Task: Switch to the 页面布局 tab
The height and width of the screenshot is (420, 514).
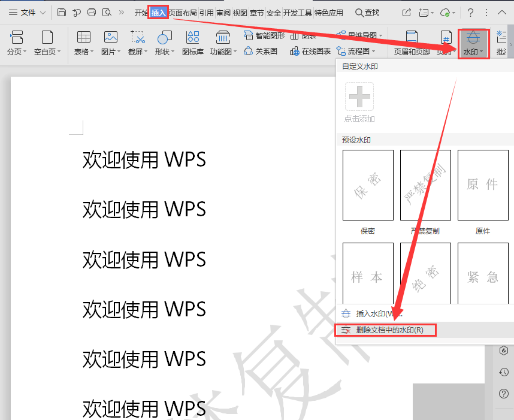Action: [183, 13]
